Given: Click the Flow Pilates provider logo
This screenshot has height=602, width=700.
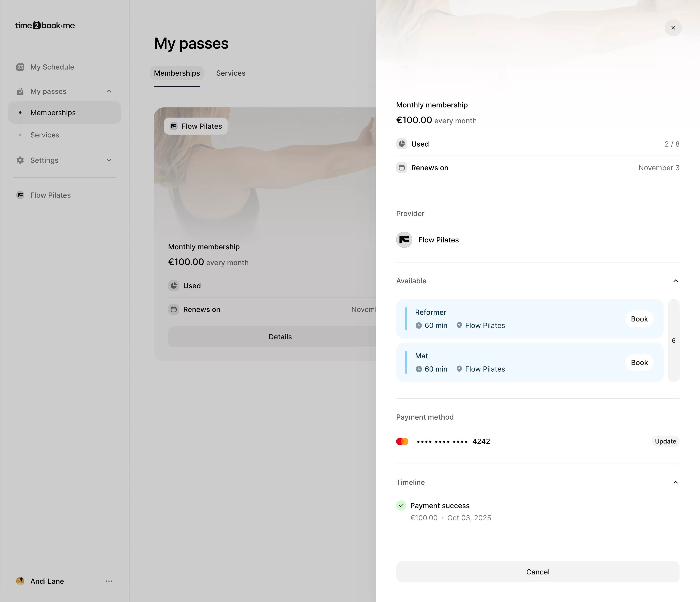Looking at the screenshot, I should (x=404, y=240).
